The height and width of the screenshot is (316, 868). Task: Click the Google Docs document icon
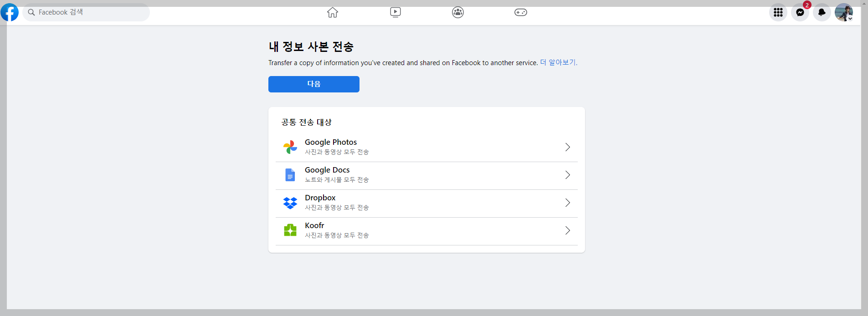tap(290, 175)
